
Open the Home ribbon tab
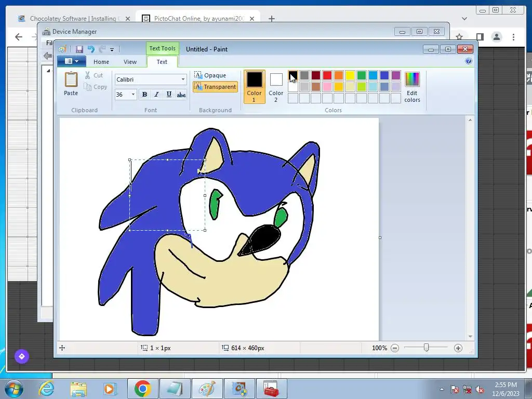point(101,62)
